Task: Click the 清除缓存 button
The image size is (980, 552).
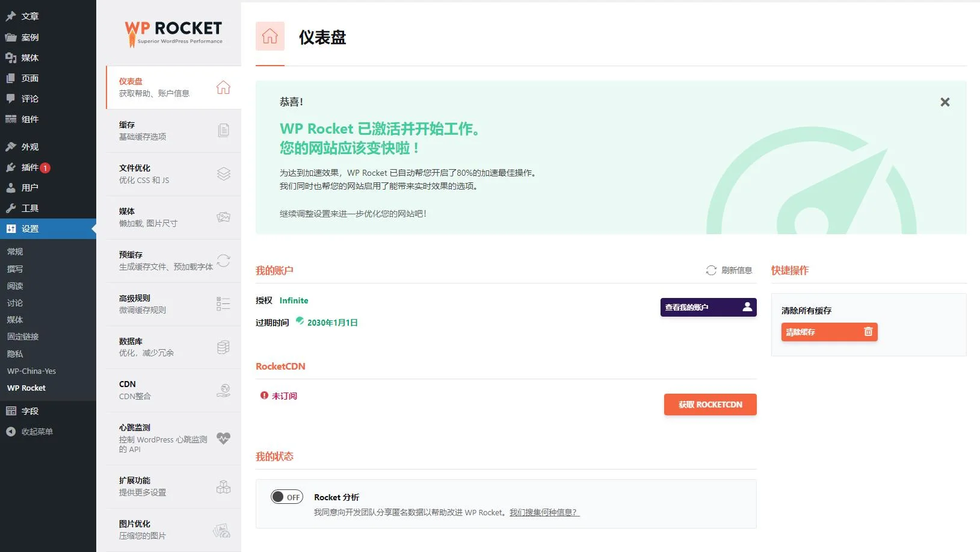Action: click(829, 332)
